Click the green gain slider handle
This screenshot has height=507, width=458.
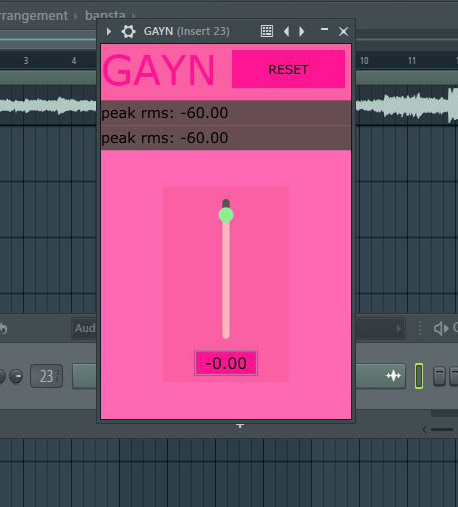tap(226, 215)
